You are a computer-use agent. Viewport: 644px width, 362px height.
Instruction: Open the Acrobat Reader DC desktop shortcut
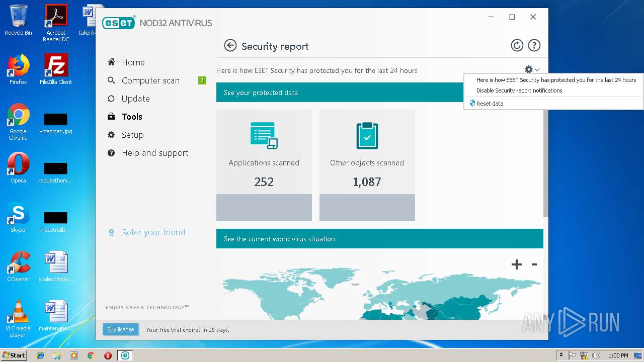click(x=56, y=23)
